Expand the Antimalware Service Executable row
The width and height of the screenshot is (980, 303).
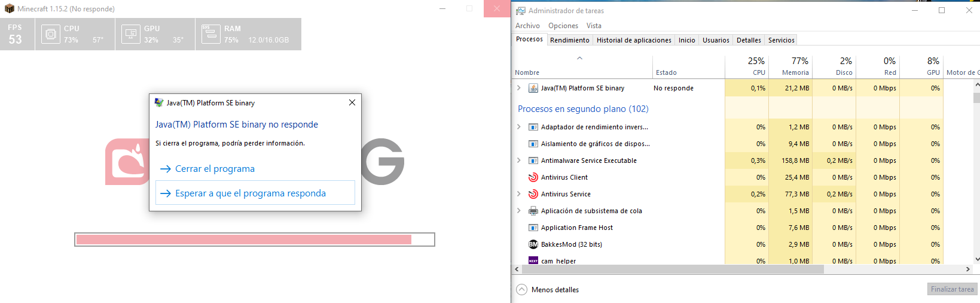519,160
